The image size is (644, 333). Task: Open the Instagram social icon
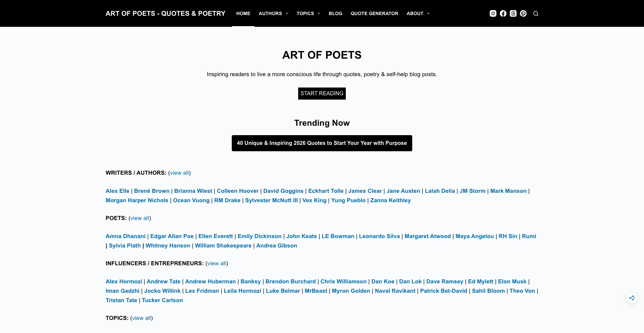click(x=493, y=13)
